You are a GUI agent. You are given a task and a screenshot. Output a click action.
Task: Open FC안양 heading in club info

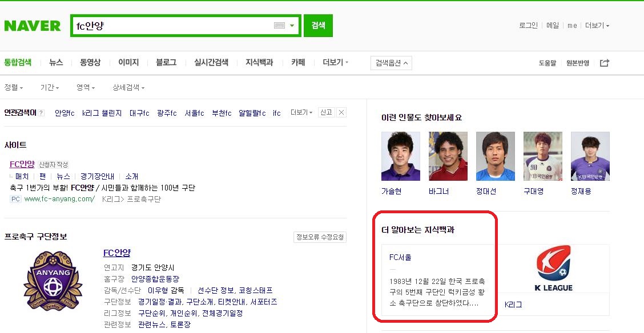click(x=117, y=253)
